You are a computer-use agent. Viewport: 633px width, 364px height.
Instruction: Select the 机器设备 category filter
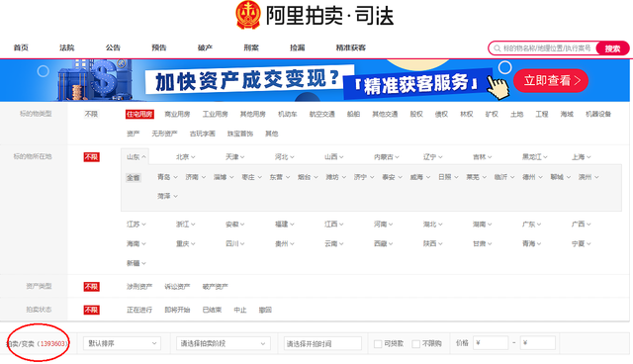(598, 114)
